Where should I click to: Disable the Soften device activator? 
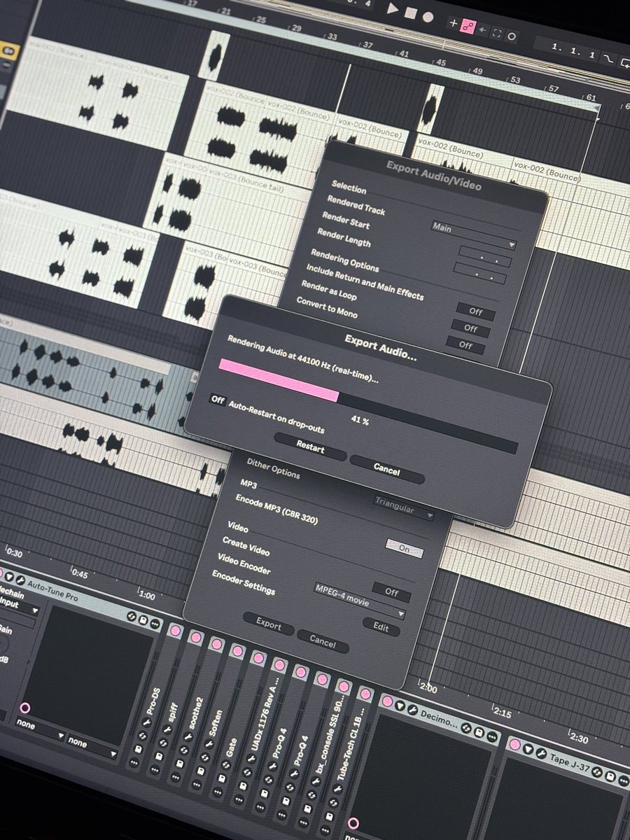(x=237, y=651)
